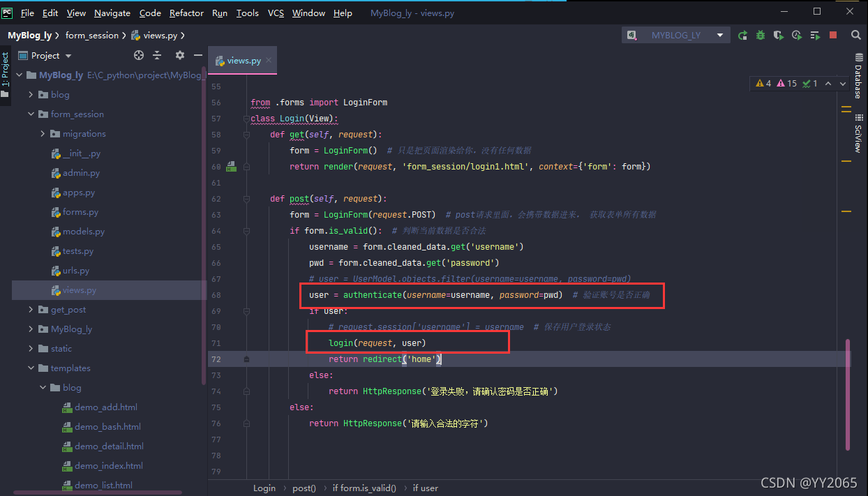Go to previous highlighted error arrow
Screen dimensions: 868x496
[x=828, y=83]
